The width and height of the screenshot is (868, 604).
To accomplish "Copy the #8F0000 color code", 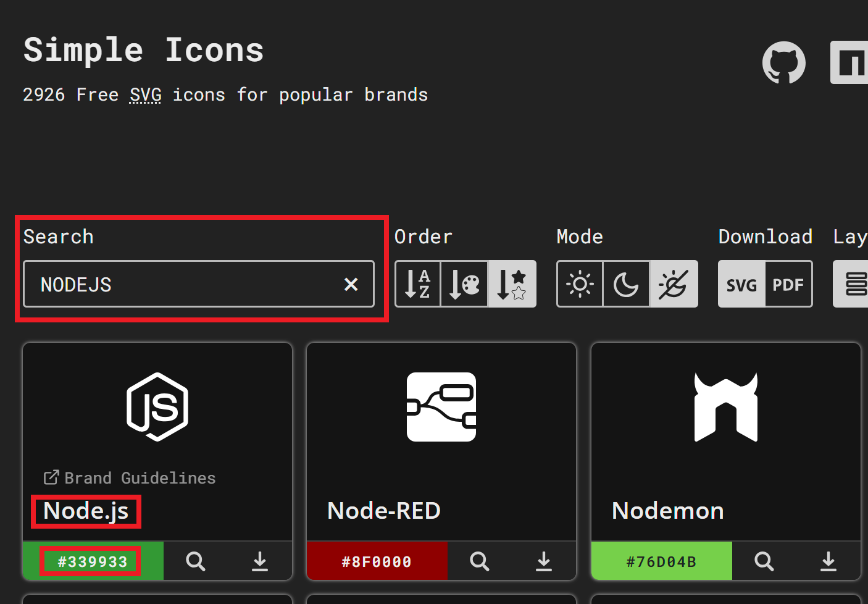I will click(x=377, y=561).
